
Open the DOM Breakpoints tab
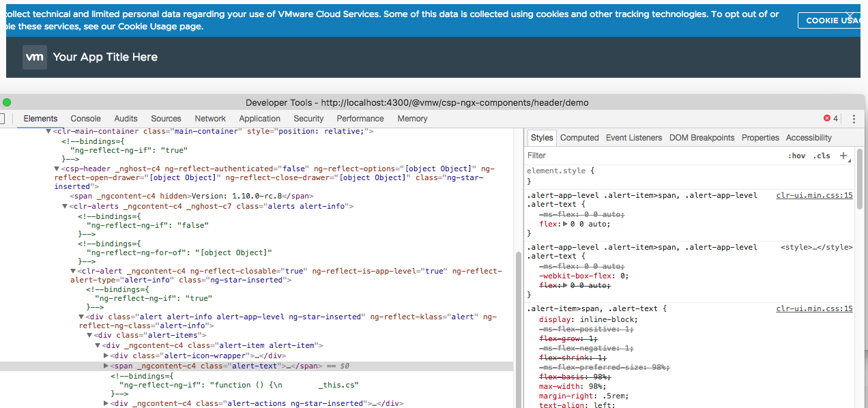[701, 138]
